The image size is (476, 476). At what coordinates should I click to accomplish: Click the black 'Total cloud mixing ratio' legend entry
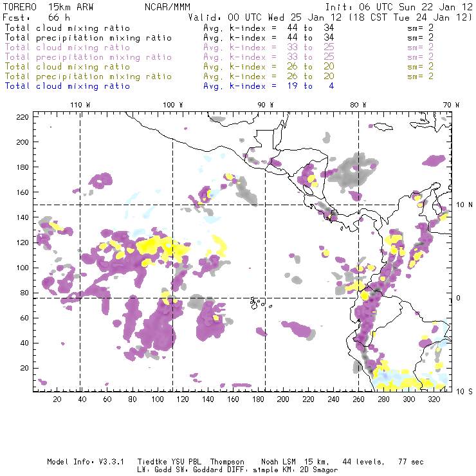tap(68, 28)
